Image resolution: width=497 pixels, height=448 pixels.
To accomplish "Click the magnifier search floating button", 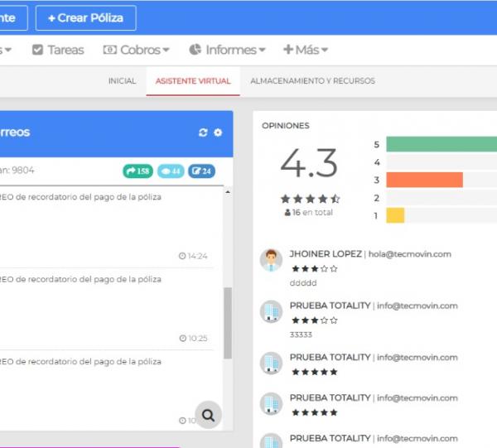I will (208, 415).
